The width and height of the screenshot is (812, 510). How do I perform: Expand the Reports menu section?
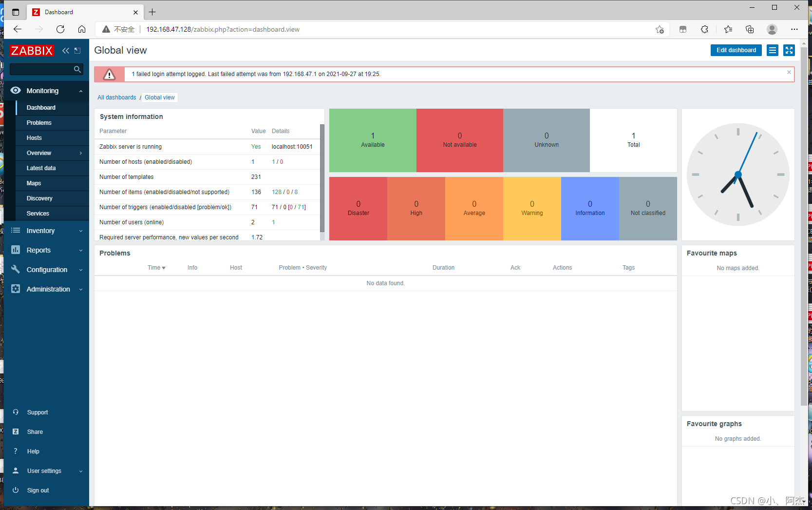pyautogui.click(x=81, y=251)
